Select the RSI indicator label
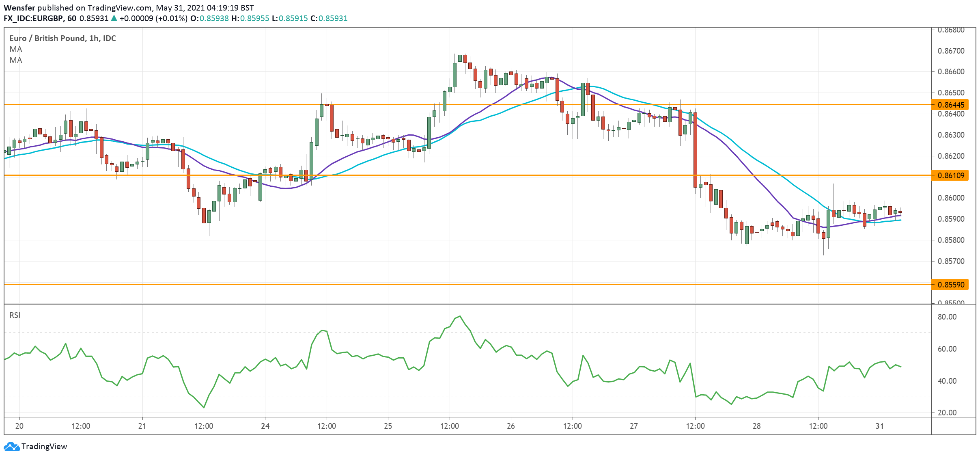The width and height of the screenshot is (980, 458). click(x=15, y=315)
